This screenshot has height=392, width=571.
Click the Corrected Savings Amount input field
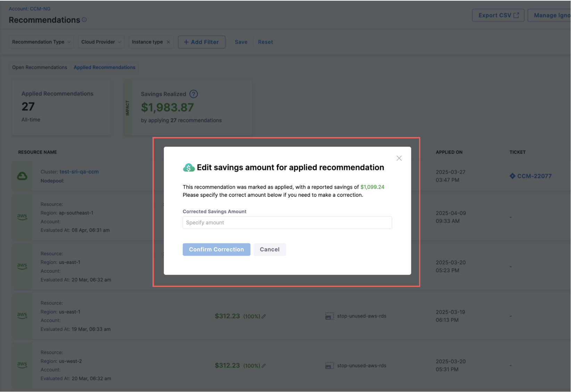[287, 223]
